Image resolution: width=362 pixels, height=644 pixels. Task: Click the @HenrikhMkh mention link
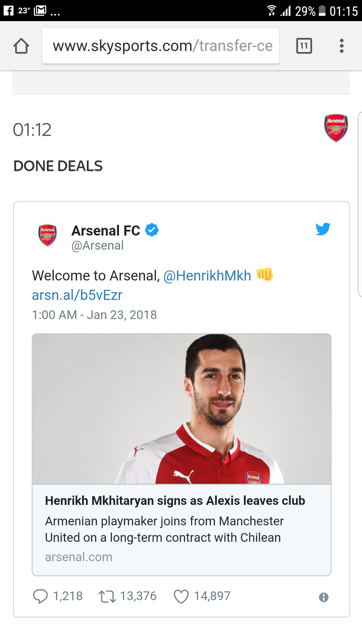coord(207,276)
